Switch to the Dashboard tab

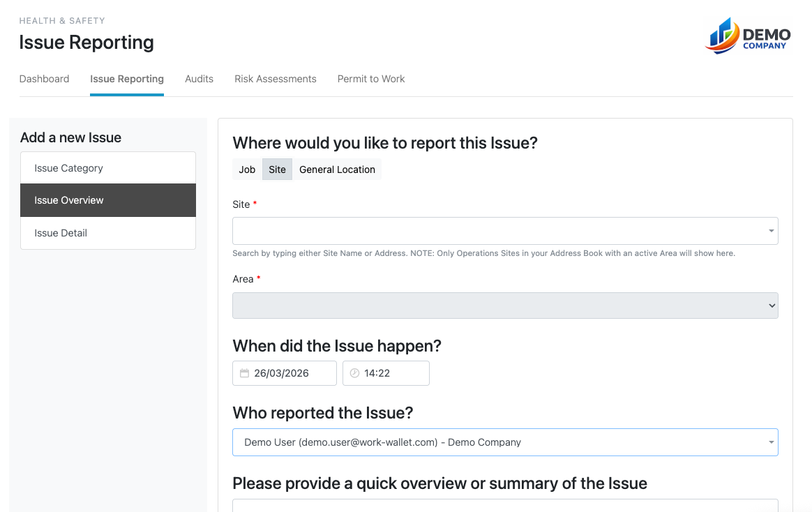pyautogui.click(x=44, y=79)
